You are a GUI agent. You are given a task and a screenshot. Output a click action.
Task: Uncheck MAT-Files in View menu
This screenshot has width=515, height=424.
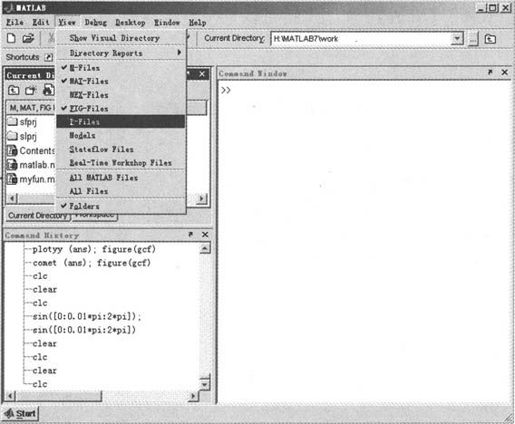tap(121, 81)
